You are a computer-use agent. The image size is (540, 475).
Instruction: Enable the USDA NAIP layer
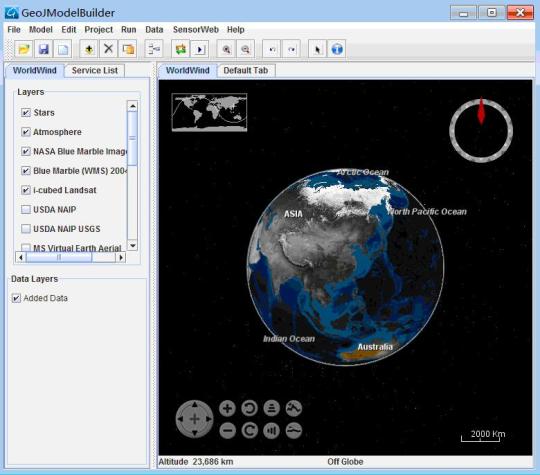tap(26, 209)
